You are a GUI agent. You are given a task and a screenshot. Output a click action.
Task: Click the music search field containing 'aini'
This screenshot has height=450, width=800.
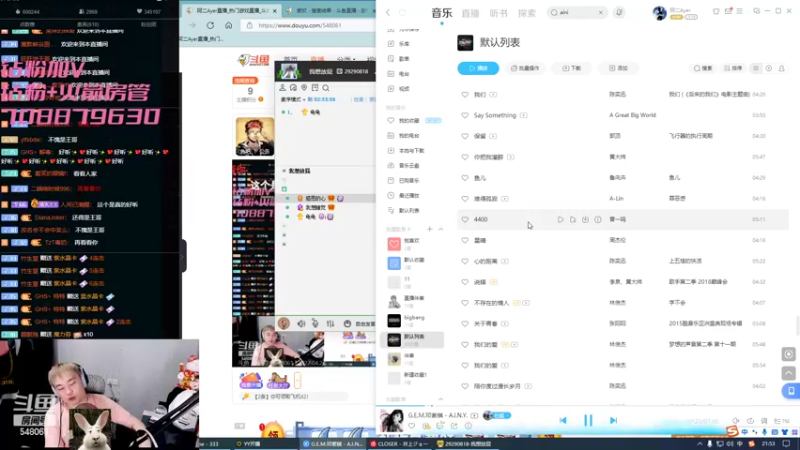click(x=576, y=12)
